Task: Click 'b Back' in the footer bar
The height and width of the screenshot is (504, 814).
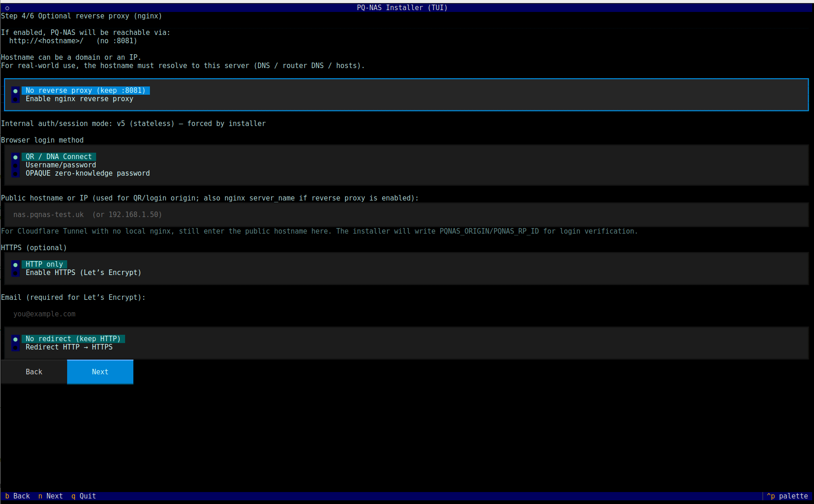Action: pos(17,496)
